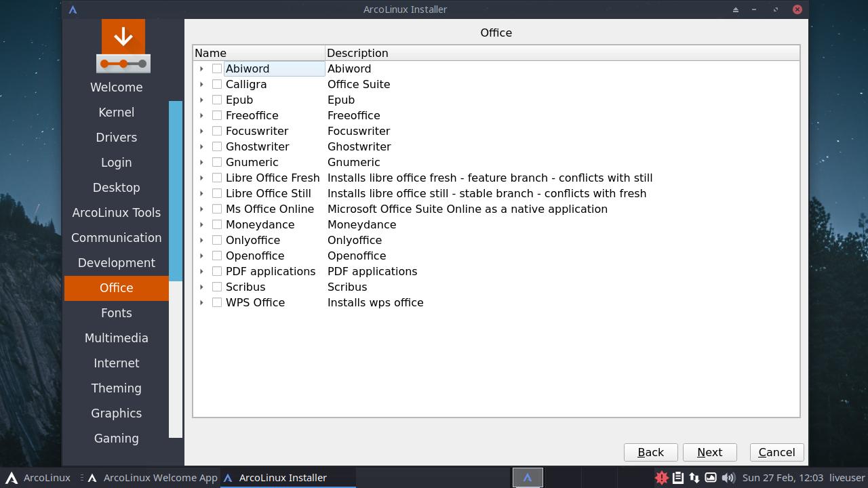
Task: Open the Desktop step in sidebar
Action: click(x=117, y=188)
